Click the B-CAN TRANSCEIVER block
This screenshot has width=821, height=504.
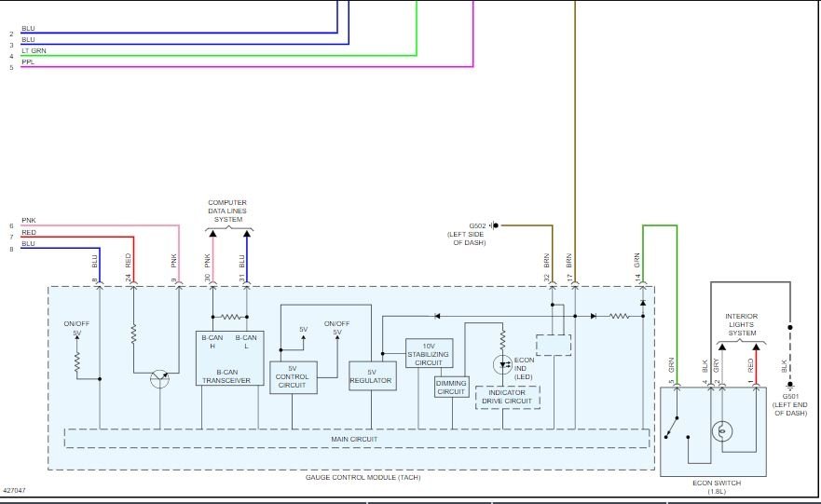[230, 359]
